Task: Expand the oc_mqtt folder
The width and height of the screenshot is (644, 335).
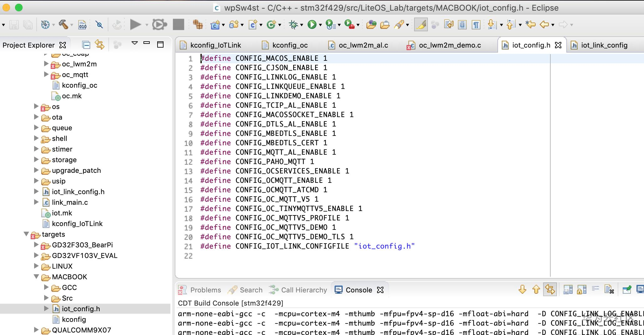Action: [x=46, y=75]
